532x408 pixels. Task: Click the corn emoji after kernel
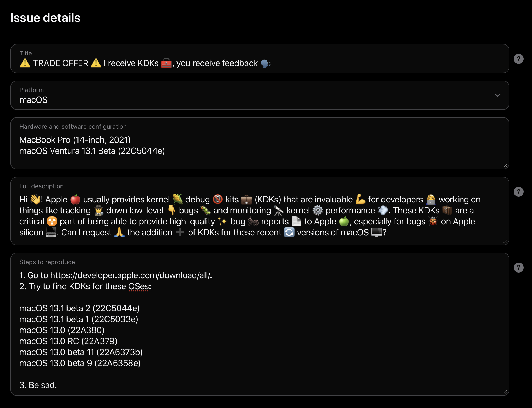[x=178, y=199]
